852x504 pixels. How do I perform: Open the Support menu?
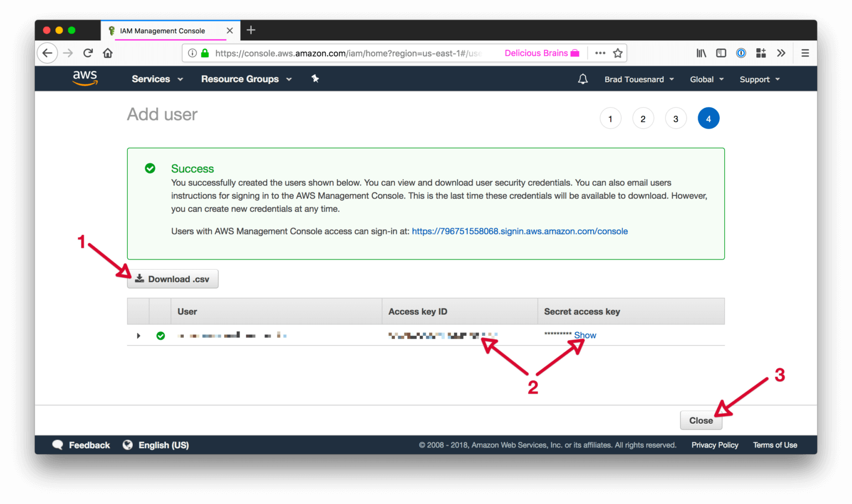point(759,79)
